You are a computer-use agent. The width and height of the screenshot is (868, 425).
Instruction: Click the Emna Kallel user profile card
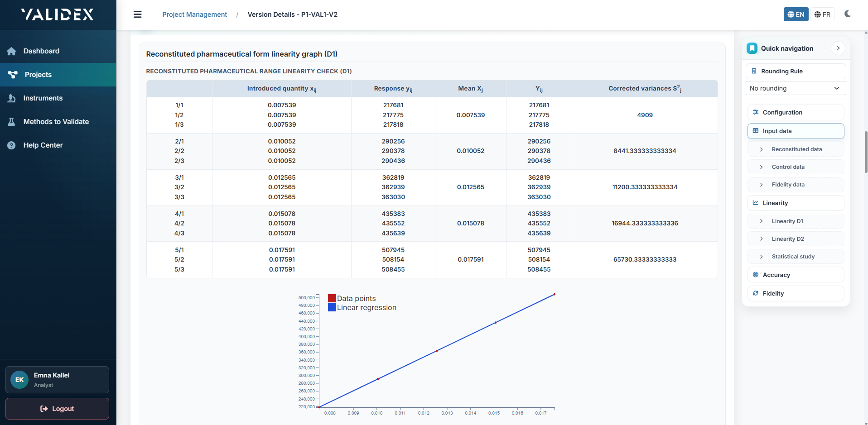click(57, 380)
